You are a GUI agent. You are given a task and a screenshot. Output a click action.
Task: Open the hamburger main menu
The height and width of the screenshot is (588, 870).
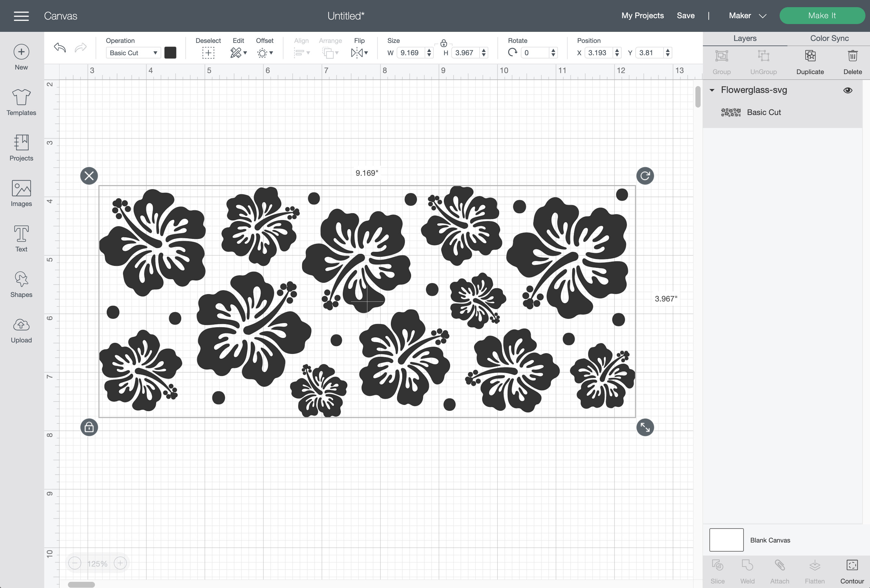point(21,16)
